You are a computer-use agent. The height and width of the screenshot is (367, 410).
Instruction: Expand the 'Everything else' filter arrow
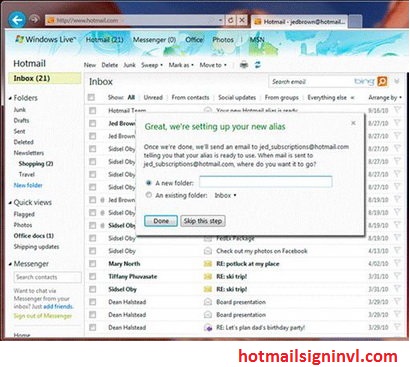coord(352,98)
